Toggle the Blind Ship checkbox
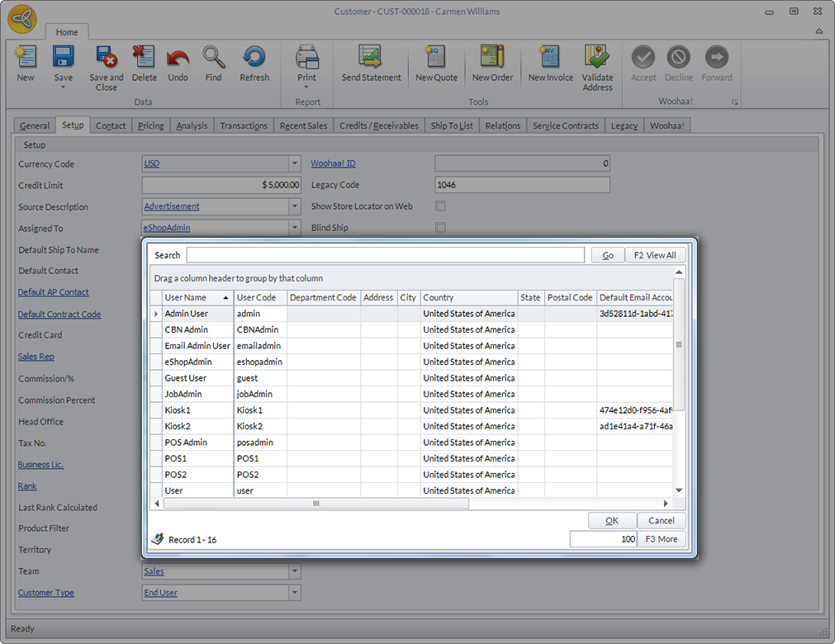835x644 pixels. click(440, 228)
